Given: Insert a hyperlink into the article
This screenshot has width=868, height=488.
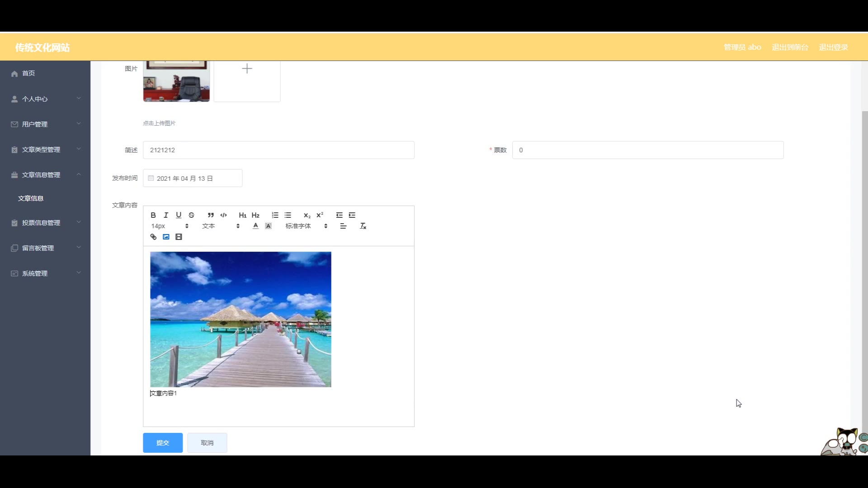Looking at the screenshot, I should (153, 237).
